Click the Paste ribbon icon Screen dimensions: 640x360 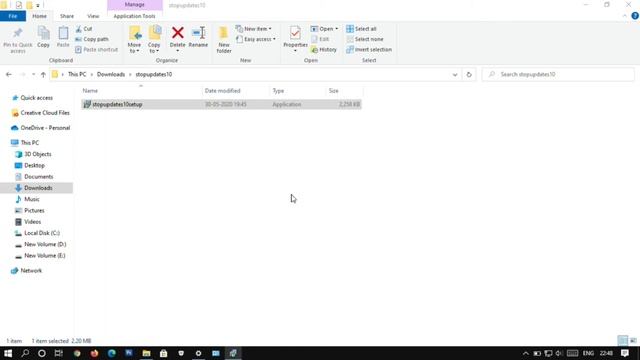point(63,33)
